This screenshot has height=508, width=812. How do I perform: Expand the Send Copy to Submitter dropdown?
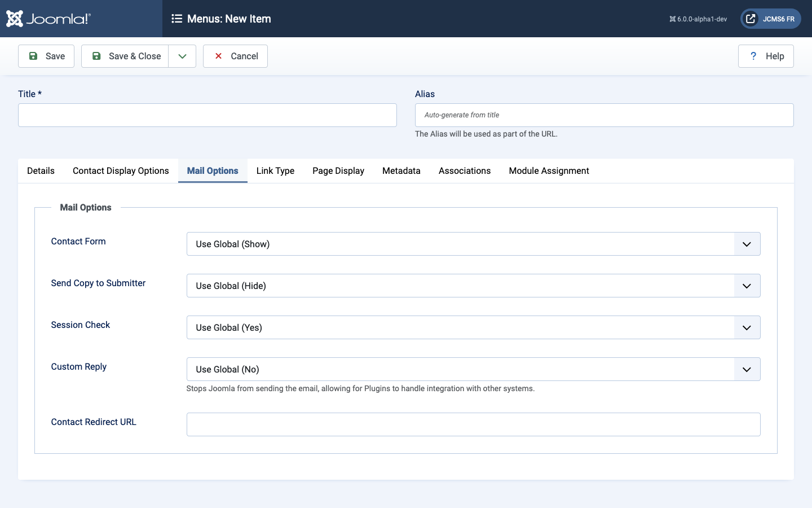pyautogui.click(x=473, y=286)
